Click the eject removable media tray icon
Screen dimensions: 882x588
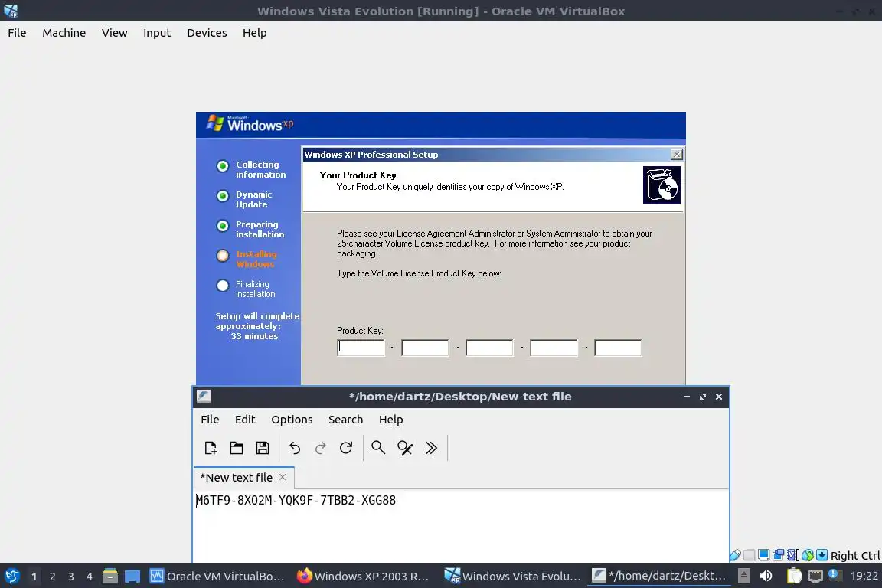[743, 577]
